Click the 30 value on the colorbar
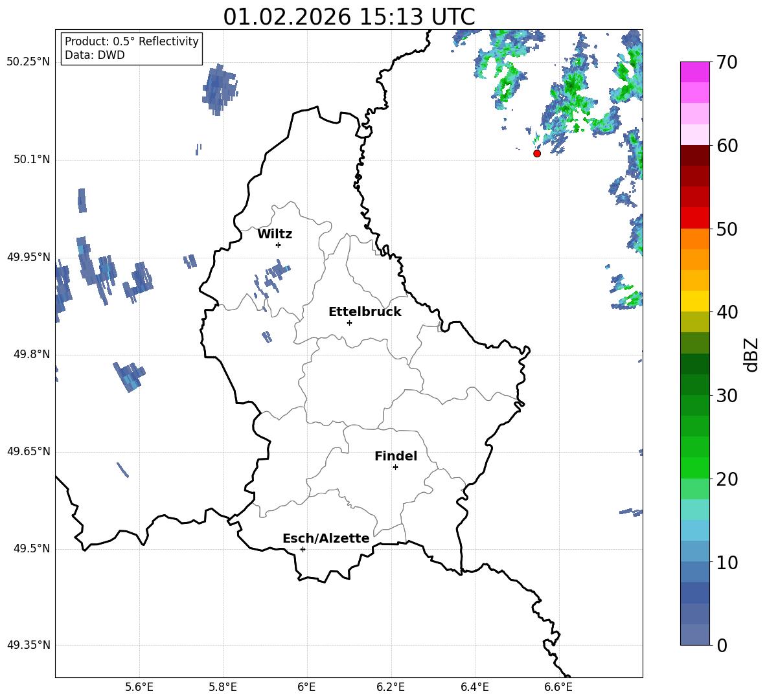The height and width of the screenshot is (700, 767). click(x=727, y=396)
